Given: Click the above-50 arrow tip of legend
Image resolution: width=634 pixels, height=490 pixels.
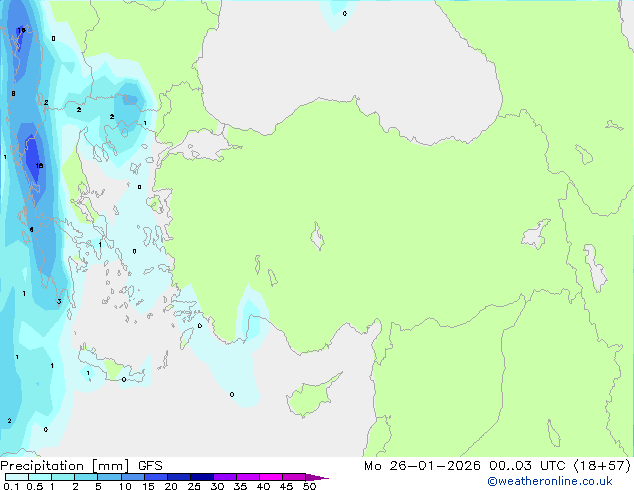Looking at the screenshot, I should (317, 477).
